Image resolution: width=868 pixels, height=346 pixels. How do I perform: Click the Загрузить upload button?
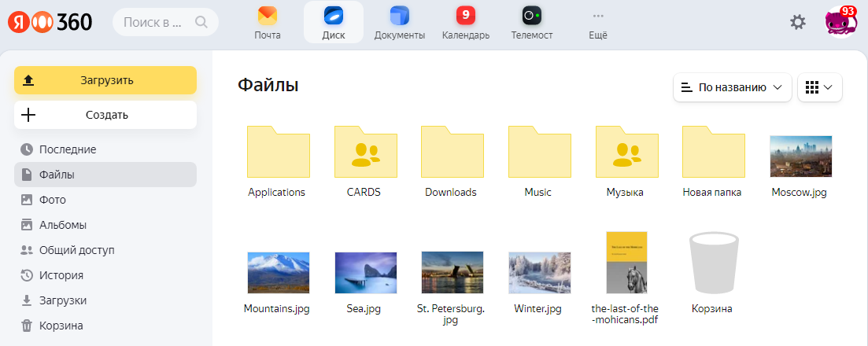(x=105, y=80)
